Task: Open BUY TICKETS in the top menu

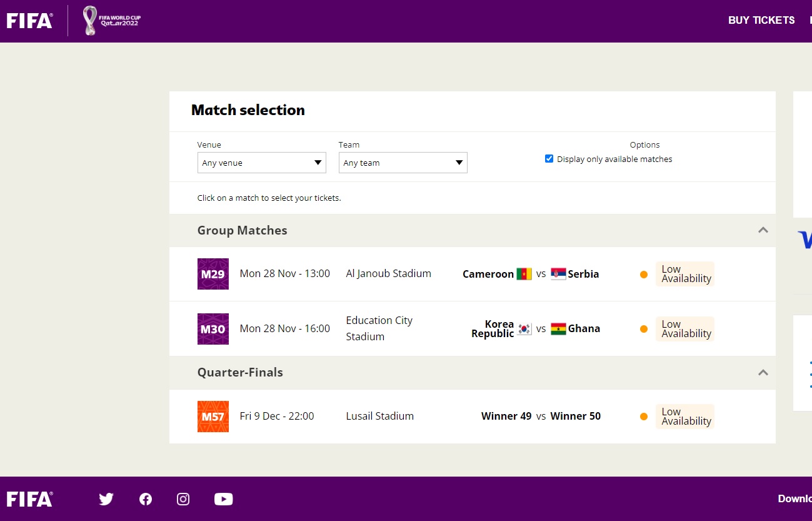Action: pyautogui.click(x=761, y=21)
